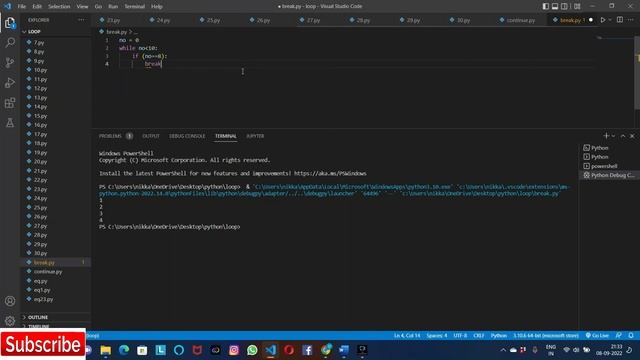The width and height of the screenshot is (640, 360).
Task: Select language mode Python in status bar
Action: pyautogui.click(x=499, y=336)
